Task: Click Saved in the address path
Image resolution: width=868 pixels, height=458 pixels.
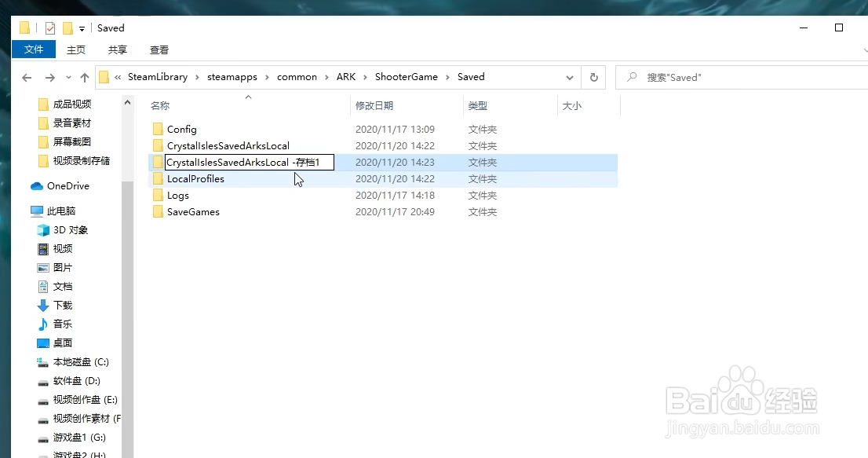Action: click(x=471, y=77)
